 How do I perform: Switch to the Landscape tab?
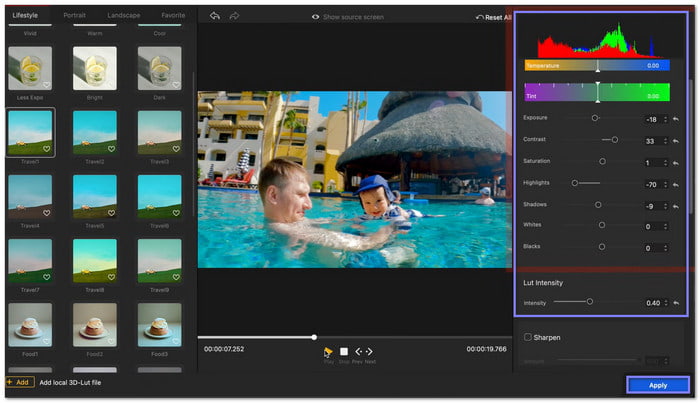(124, 15)
